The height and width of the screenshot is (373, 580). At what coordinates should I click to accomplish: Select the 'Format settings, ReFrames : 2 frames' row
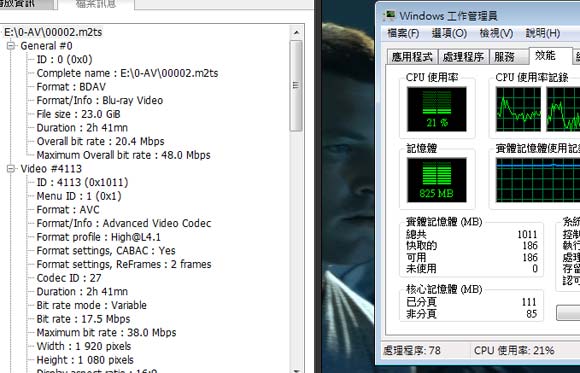point(124,265)
